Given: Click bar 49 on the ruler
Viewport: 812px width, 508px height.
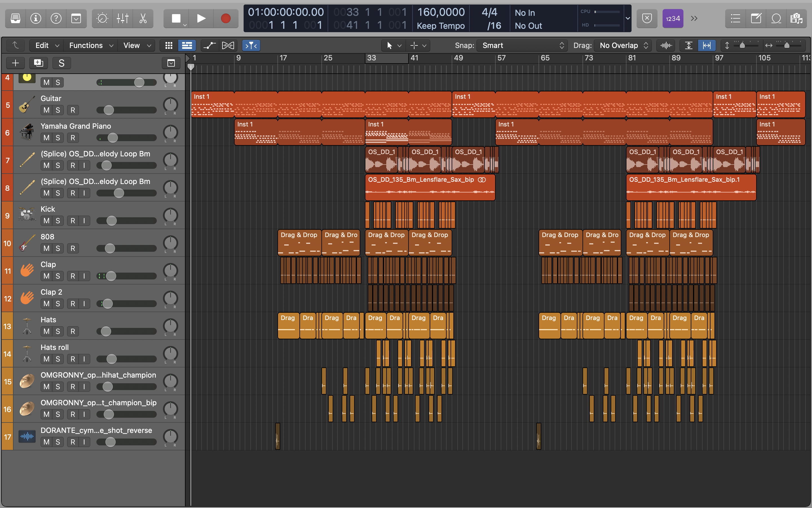Looking at the screenshot, I should tap(458, 58).
